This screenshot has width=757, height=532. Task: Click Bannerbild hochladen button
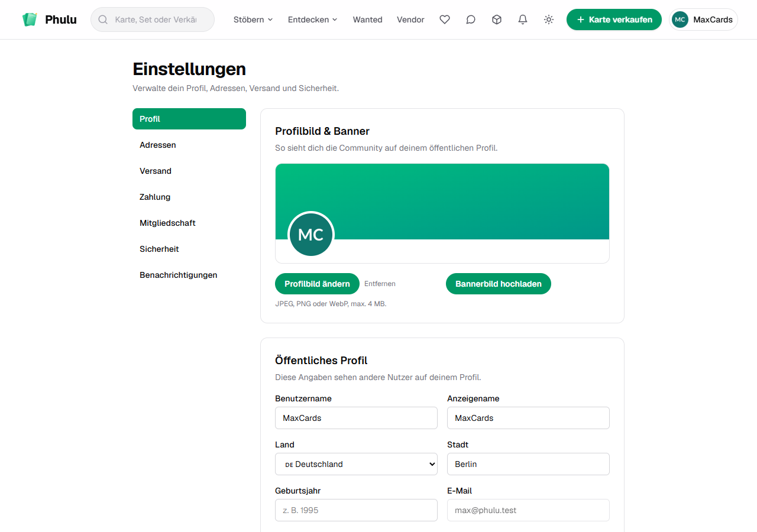[499, 284]
